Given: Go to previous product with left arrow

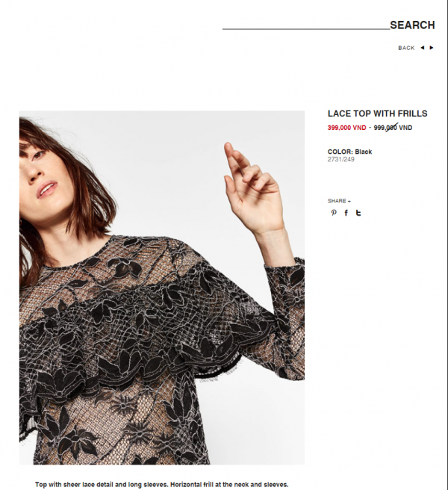Looking at the screenshot, I should coord(423,48).
